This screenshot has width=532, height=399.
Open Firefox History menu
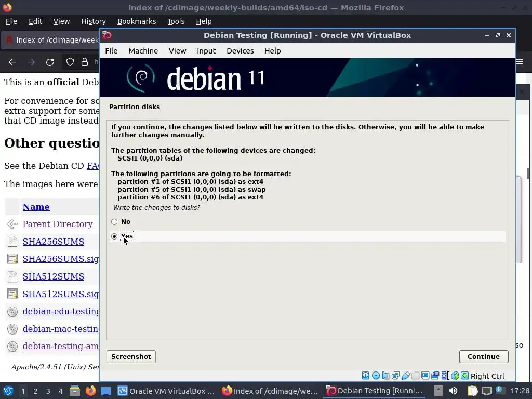pos(94,21)
